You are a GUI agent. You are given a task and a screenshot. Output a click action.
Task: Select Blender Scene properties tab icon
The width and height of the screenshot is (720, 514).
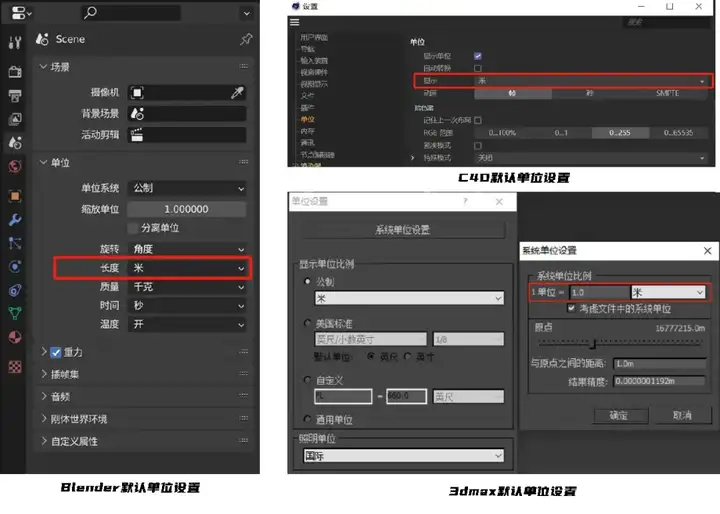point(15,143)
